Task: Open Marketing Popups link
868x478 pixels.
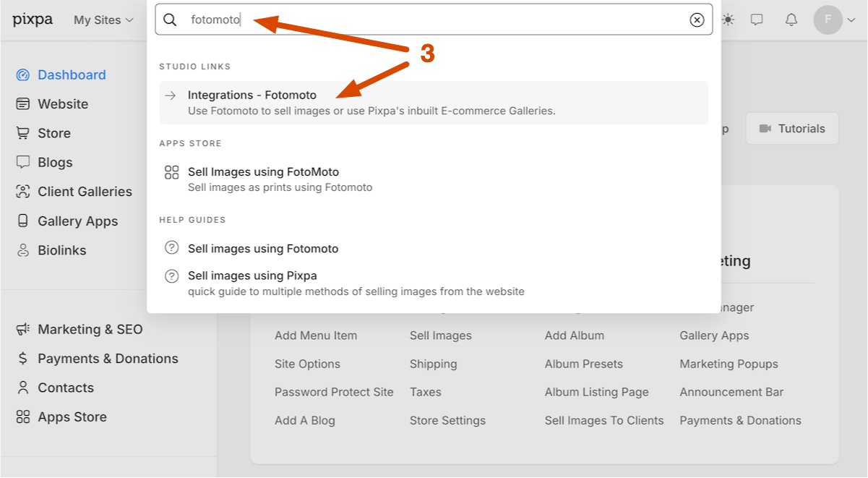Action: coord(729,364)
